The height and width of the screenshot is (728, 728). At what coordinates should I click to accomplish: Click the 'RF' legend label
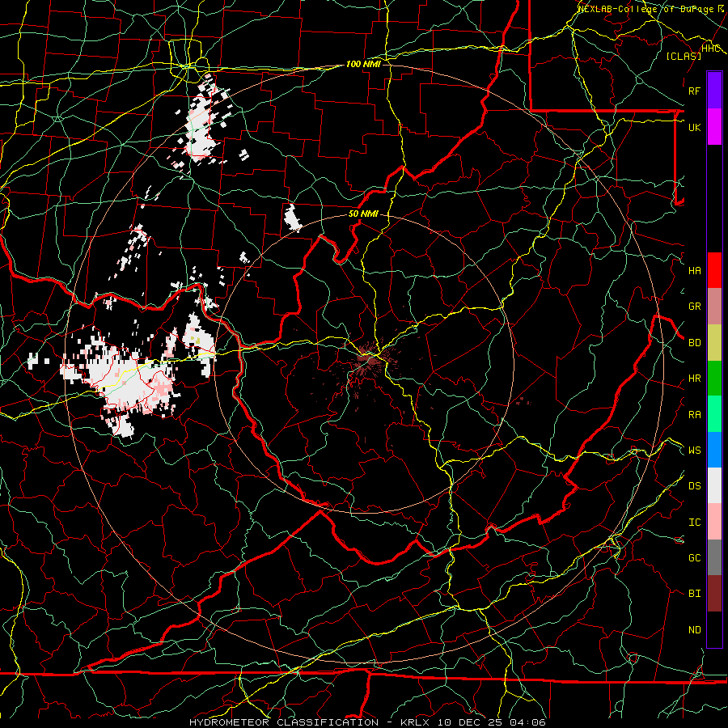pos(694,91)
